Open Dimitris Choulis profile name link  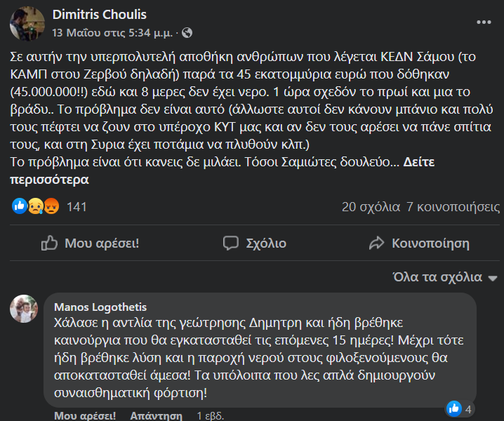(x=100, y=15)
